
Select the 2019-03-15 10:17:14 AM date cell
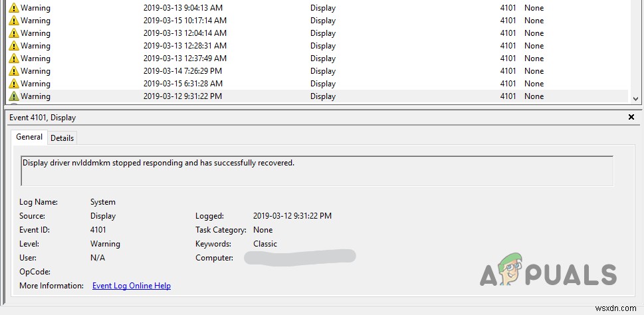point(185,21)
